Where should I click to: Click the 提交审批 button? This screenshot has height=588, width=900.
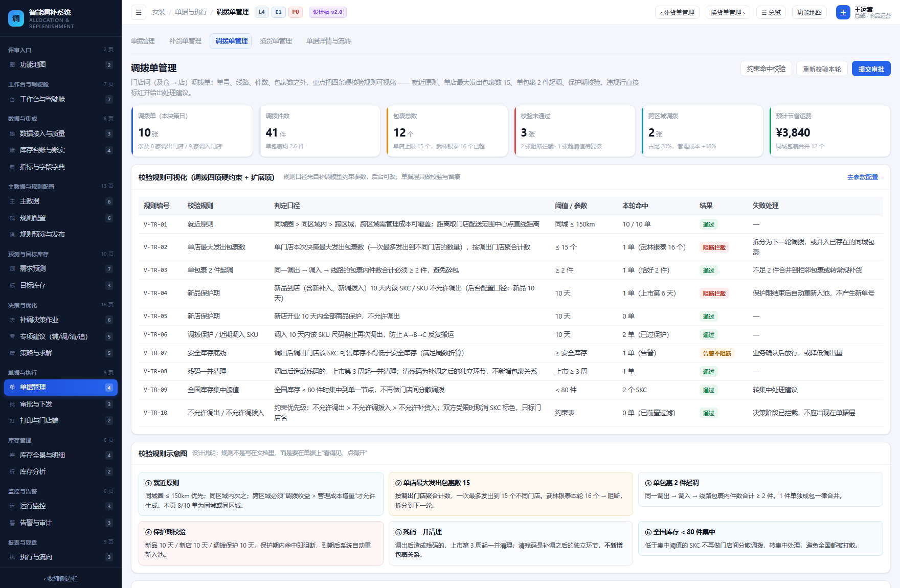tap(871, 69)
